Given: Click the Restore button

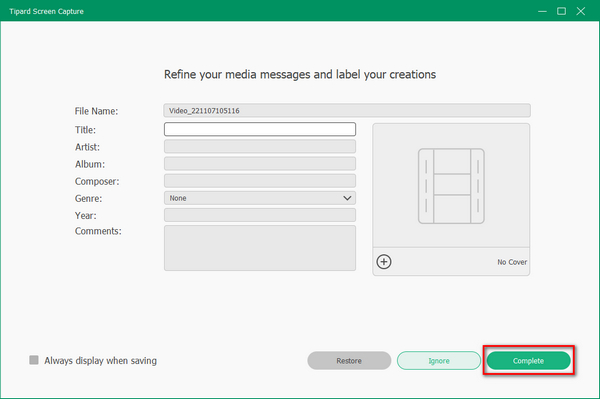Looking at the screenshot, I should point(349,361).
